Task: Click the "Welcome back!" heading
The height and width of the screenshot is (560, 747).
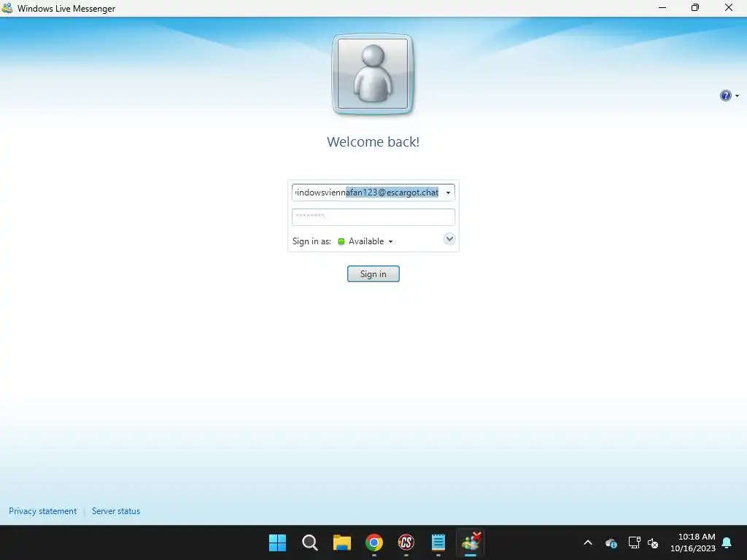Action: point(373,142)
